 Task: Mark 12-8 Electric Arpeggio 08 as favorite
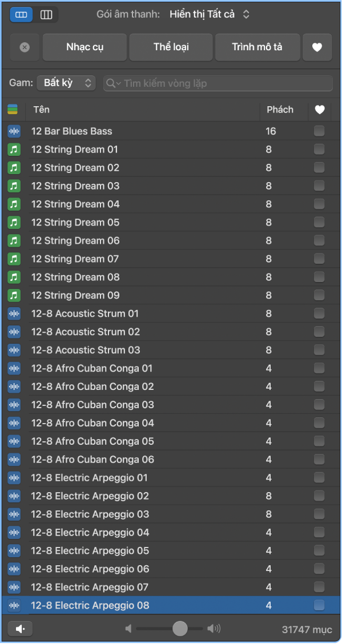point(319,605)
